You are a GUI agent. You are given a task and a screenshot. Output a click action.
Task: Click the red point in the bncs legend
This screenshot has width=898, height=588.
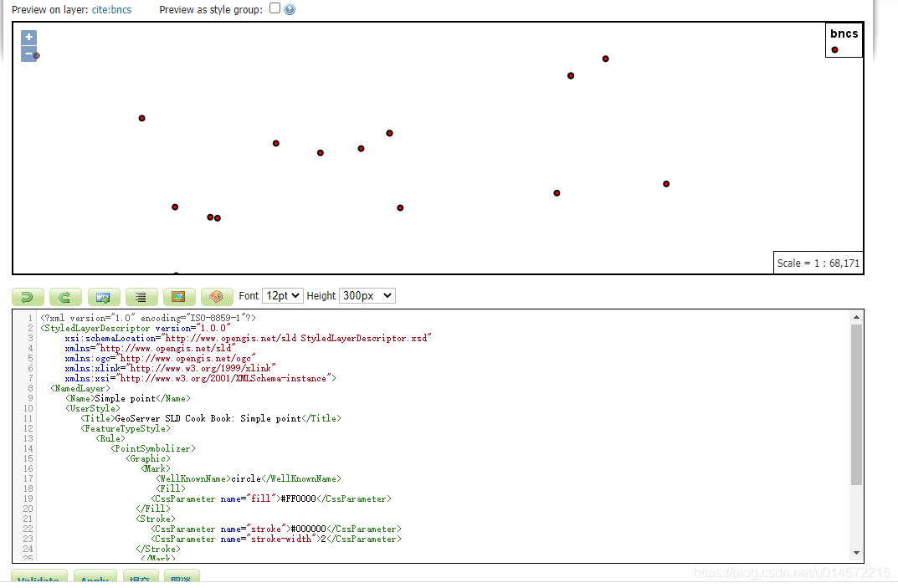pyautogui.click(x=835, y=50)
